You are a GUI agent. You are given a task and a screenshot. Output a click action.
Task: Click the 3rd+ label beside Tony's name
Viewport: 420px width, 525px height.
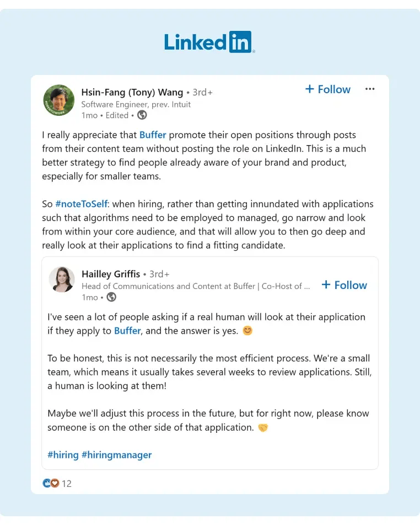click(x=202, y=92)
